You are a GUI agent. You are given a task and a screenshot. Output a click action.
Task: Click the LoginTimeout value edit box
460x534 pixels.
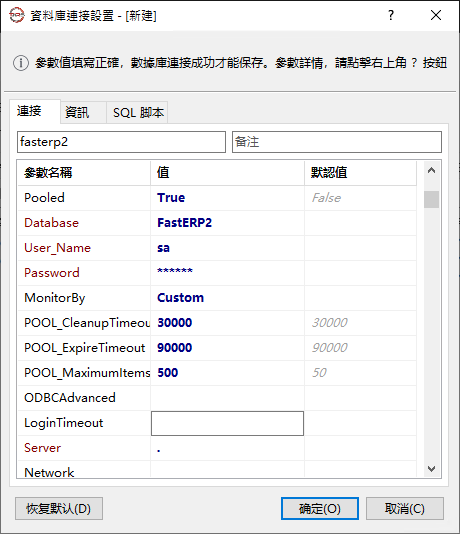click(227, 423)
